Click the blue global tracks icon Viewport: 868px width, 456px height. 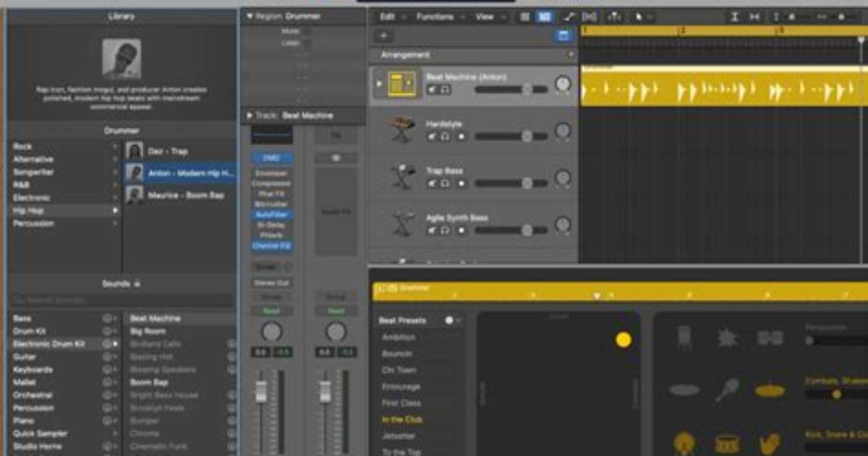[563, 36]
